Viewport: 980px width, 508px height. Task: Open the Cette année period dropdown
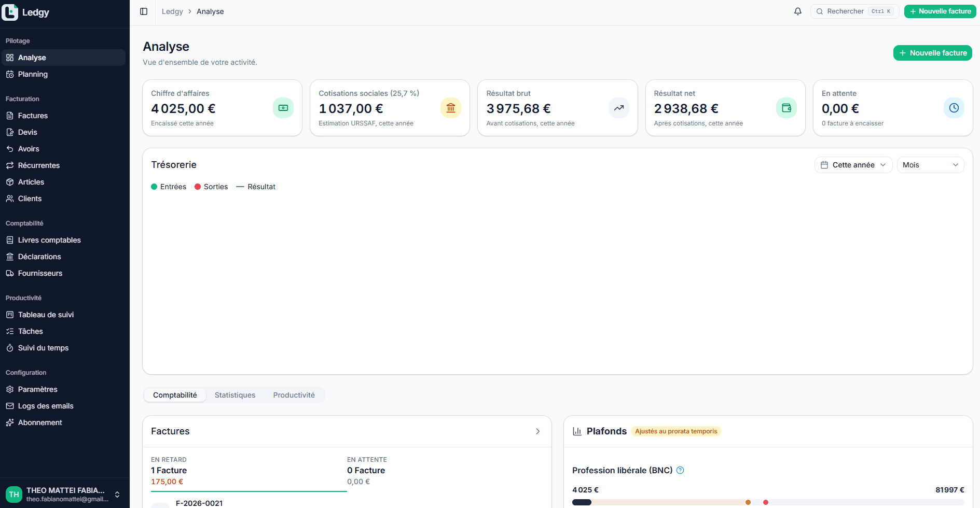pyautogui.click(x=853, y=165)
